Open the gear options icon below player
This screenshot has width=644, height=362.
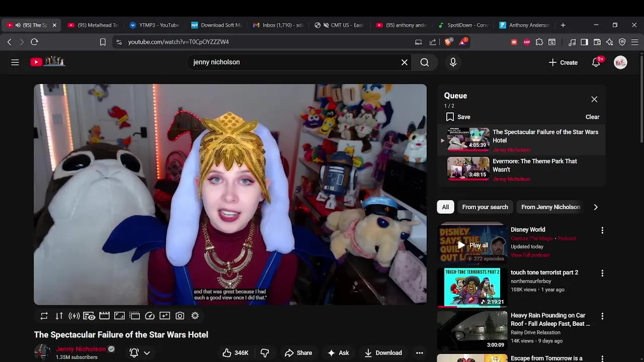tap(195, 316)
